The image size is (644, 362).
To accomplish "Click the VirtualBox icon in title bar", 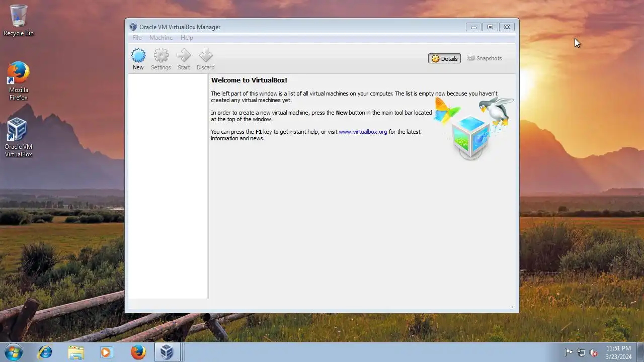I will click(x=133, y=27).
